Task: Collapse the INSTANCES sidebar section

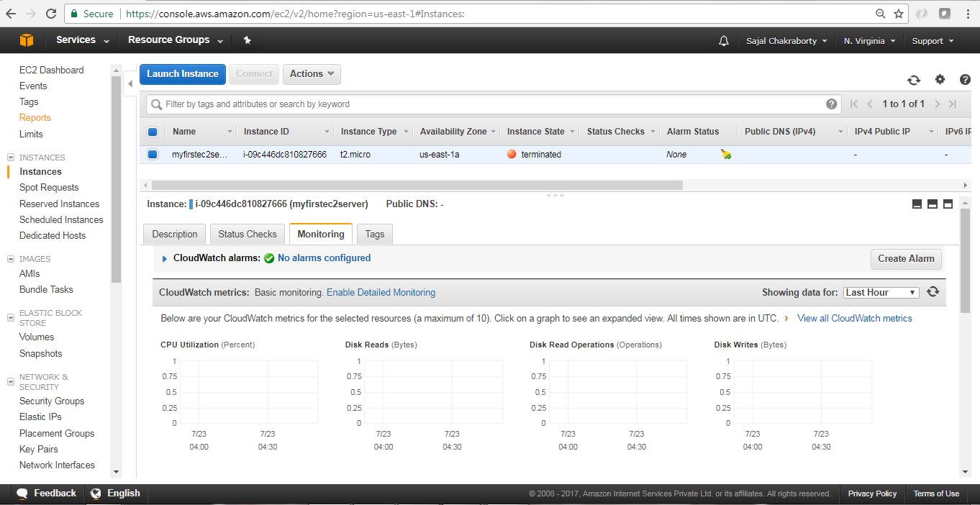Action: click(x=11, y=157)
